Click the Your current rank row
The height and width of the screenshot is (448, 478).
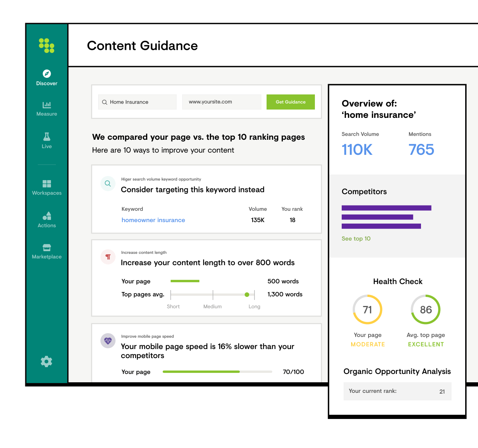pyautogui.click(x=398, y=391)
